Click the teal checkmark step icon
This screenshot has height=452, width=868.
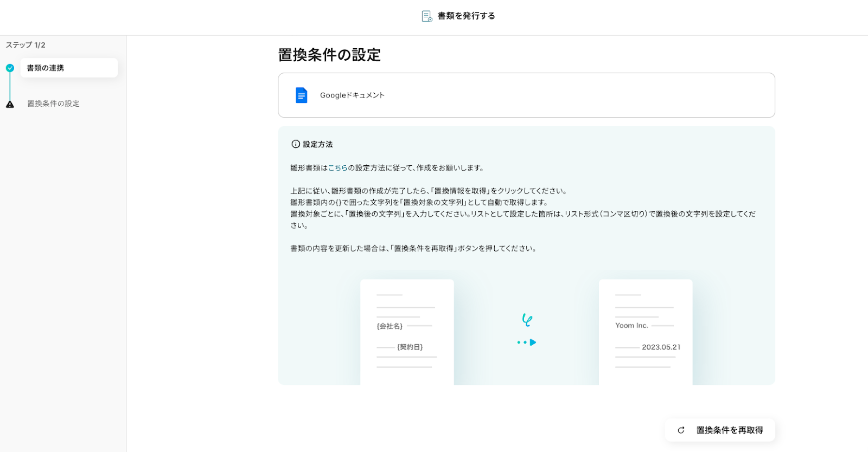10,68
